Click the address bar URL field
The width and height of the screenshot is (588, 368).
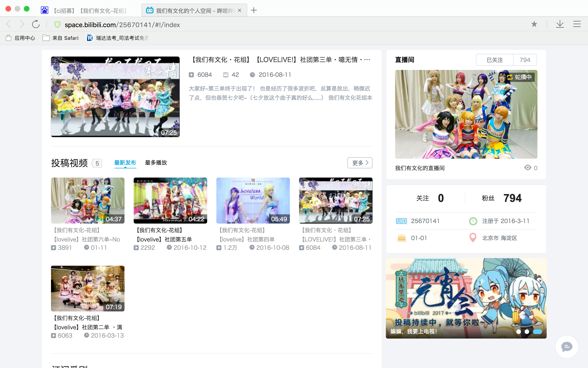click(122, 25)
